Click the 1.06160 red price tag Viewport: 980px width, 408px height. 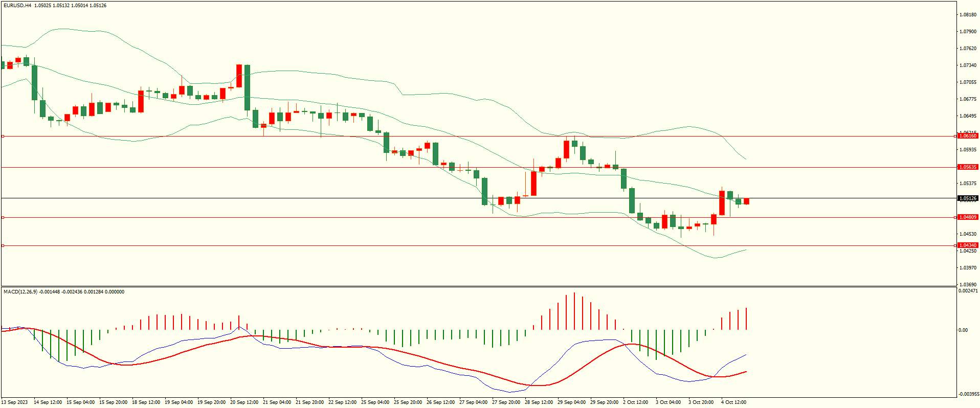(968, 136)
